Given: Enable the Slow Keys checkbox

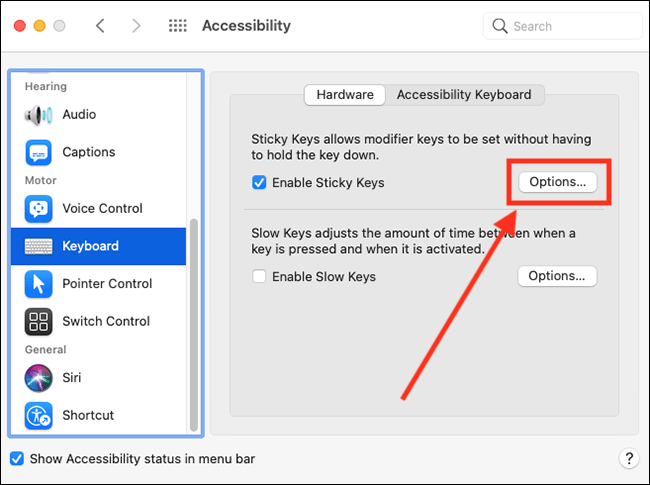Looking at the screenshot, I should (x=259, y=276).
